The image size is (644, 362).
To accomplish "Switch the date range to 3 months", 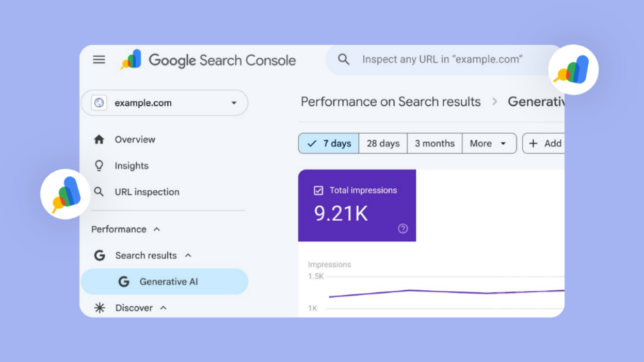I will click(x=434, y=143).
